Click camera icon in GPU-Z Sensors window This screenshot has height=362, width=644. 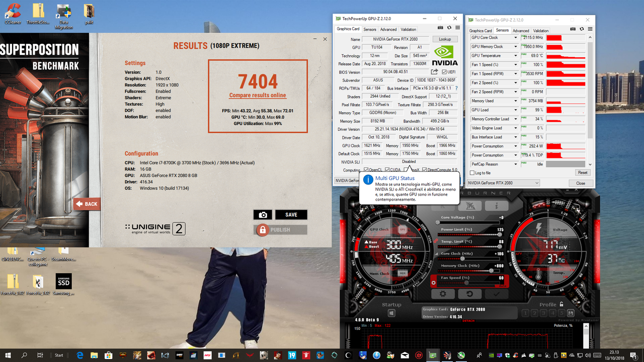(573, 29)
